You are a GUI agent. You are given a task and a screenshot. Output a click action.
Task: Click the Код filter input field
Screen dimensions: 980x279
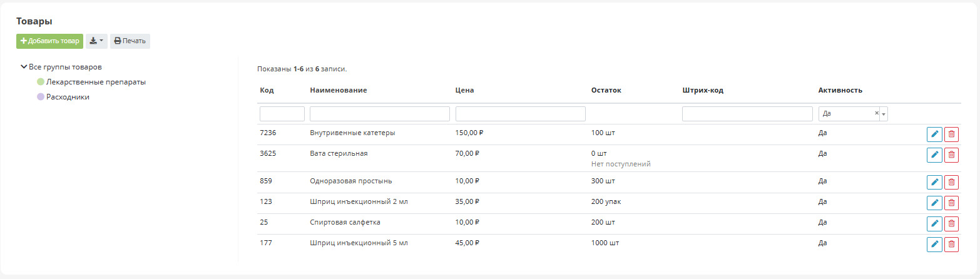tap(282, 114)
